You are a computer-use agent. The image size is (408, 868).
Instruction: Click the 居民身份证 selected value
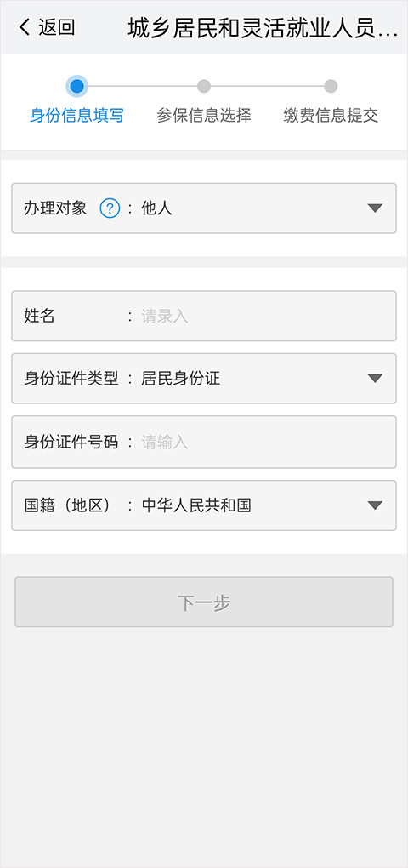coord(181,379)
